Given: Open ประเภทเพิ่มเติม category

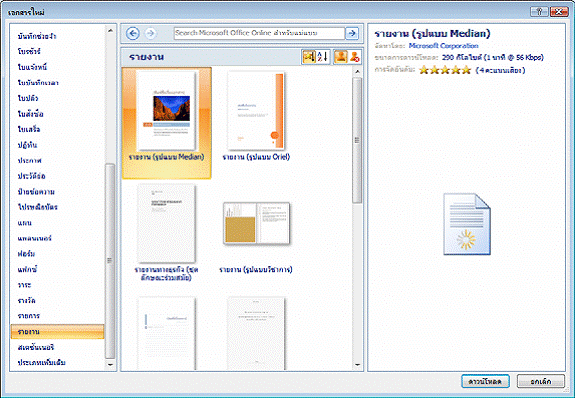Looking at the screenshot, I should 41,362.
